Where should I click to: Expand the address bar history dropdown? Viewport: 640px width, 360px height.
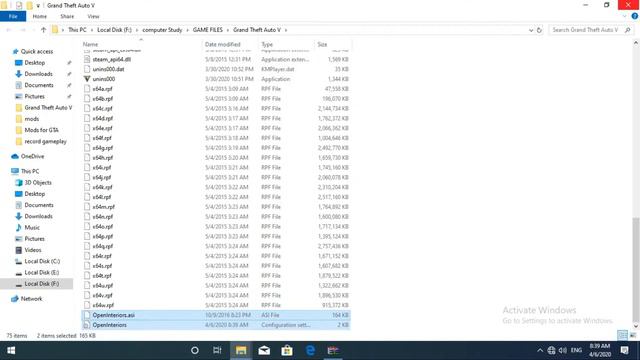[x=531, y=30]
